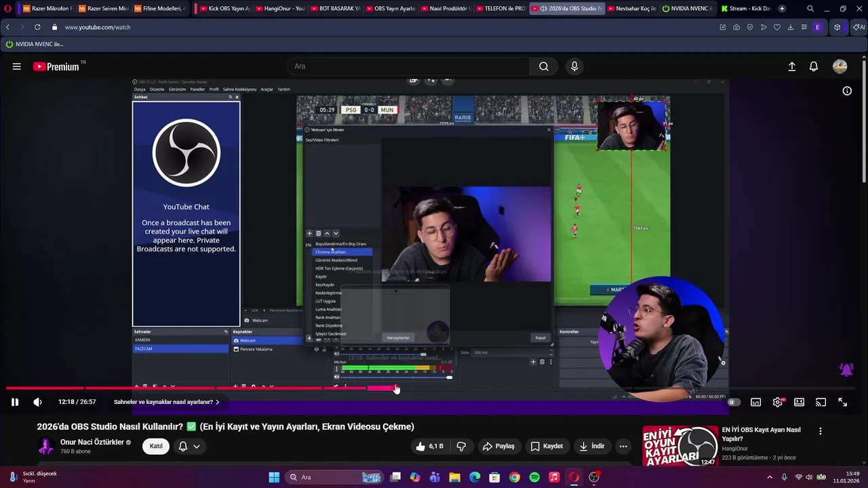The image size is (868, 488).
Task: Open a new browser tab
Action: click(x=782, y=9)
